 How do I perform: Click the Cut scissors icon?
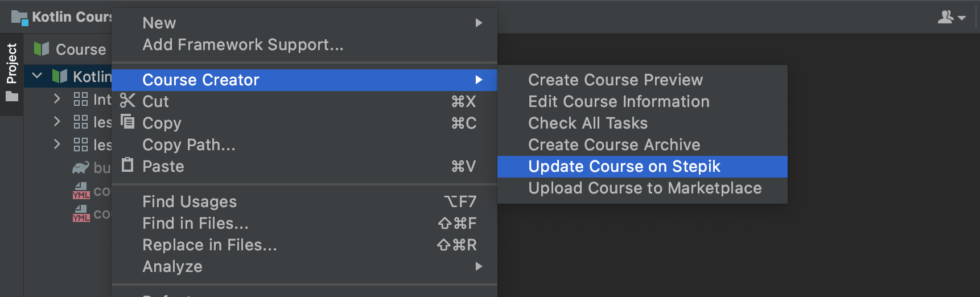[127, 101]
